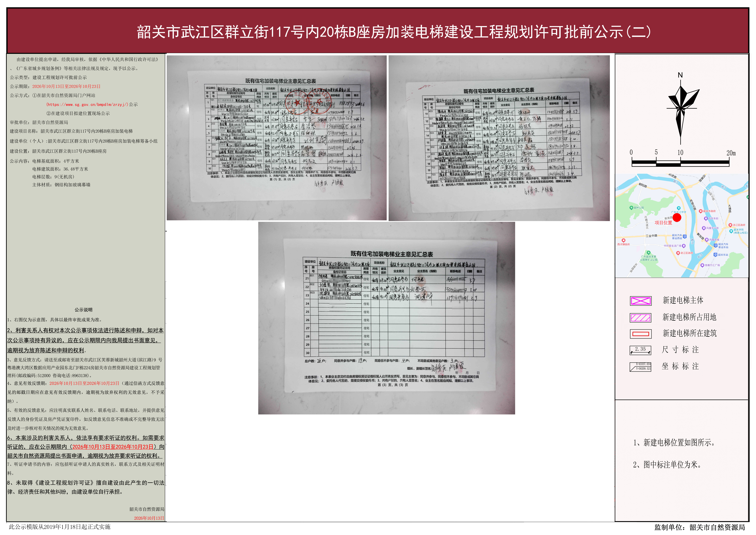Screen dimensions: 756x535
Task: Open the opinion summary photo, page 1 of 3
Action: (x=276, y=138)
